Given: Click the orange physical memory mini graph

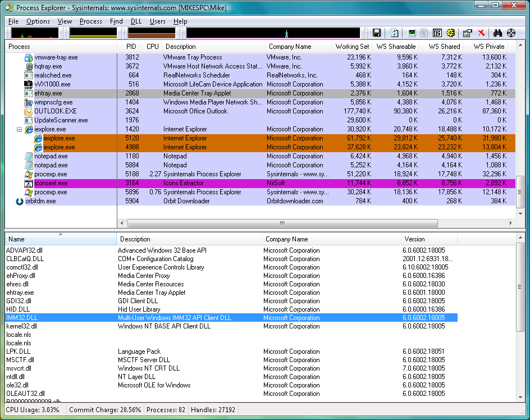Looking at the screenshot, I should pos(152,33).
